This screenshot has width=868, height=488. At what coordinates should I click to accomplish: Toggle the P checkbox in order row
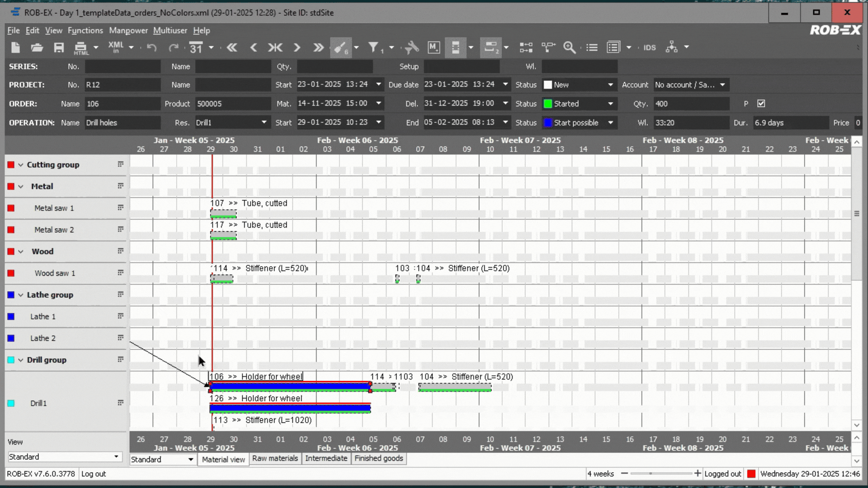(x=761, y=103)
